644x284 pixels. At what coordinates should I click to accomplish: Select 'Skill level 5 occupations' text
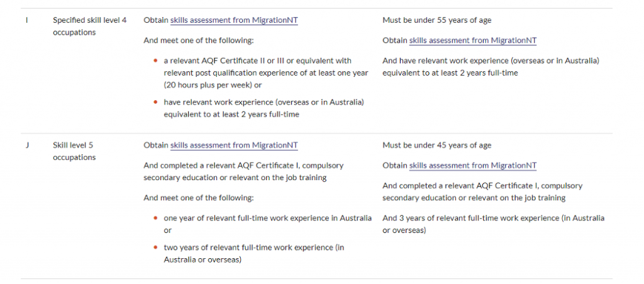click(74, 151)
